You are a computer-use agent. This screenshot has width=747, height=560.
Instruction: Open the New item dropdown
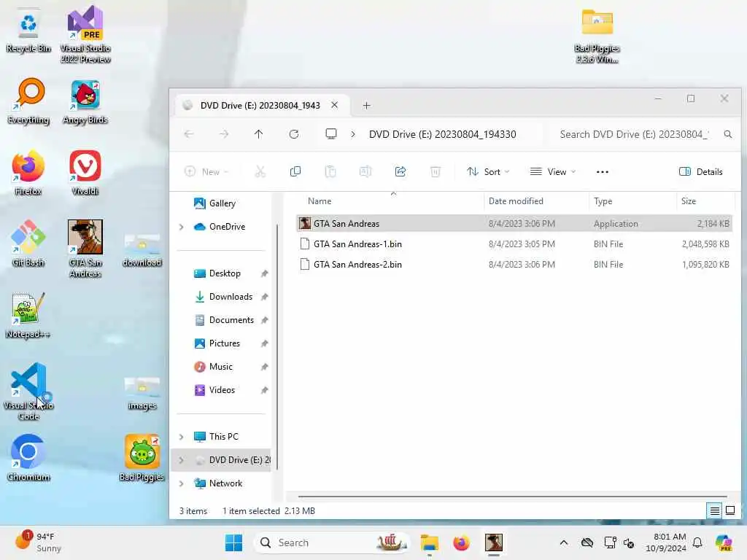click(206, 172)
